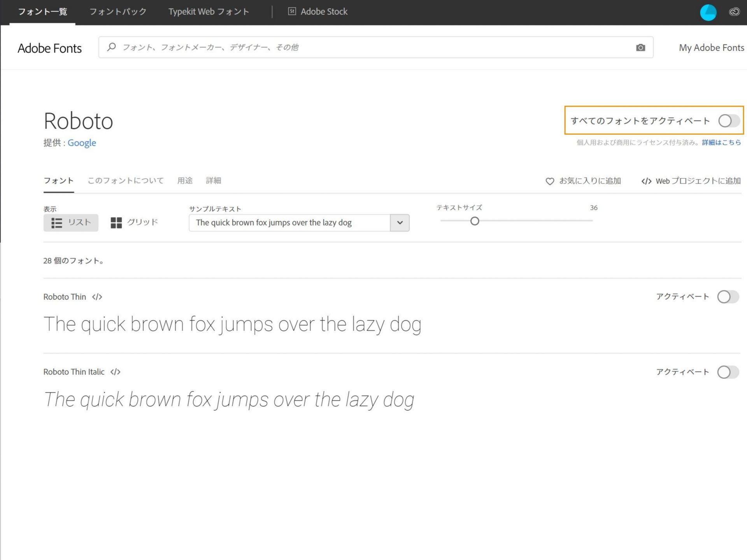Click the sample text input field
Image resolution: width=747 pixels, height=560 pixels.
289,223
